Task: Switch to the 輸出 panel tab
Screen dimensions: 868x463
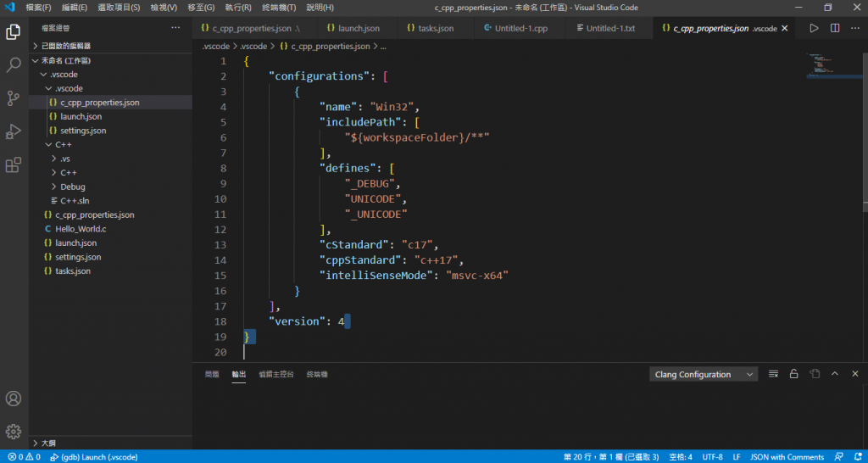Action: 238,375
